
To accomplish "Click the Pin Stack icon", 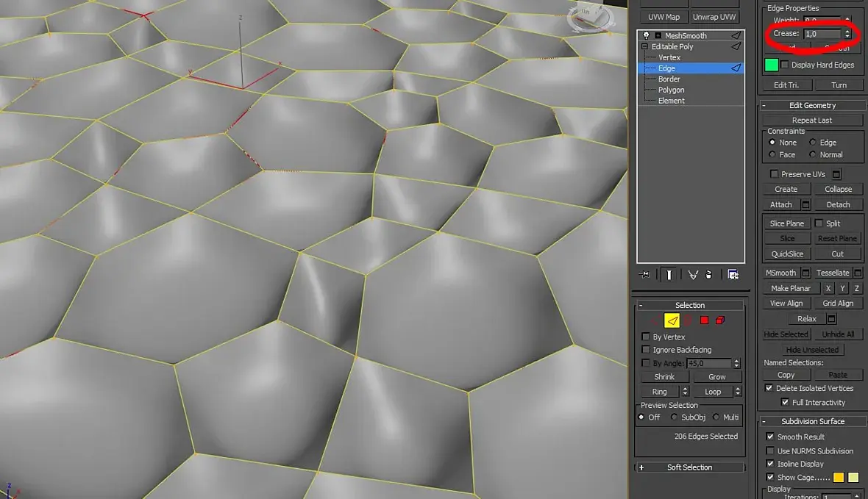I will coord(646,274).
